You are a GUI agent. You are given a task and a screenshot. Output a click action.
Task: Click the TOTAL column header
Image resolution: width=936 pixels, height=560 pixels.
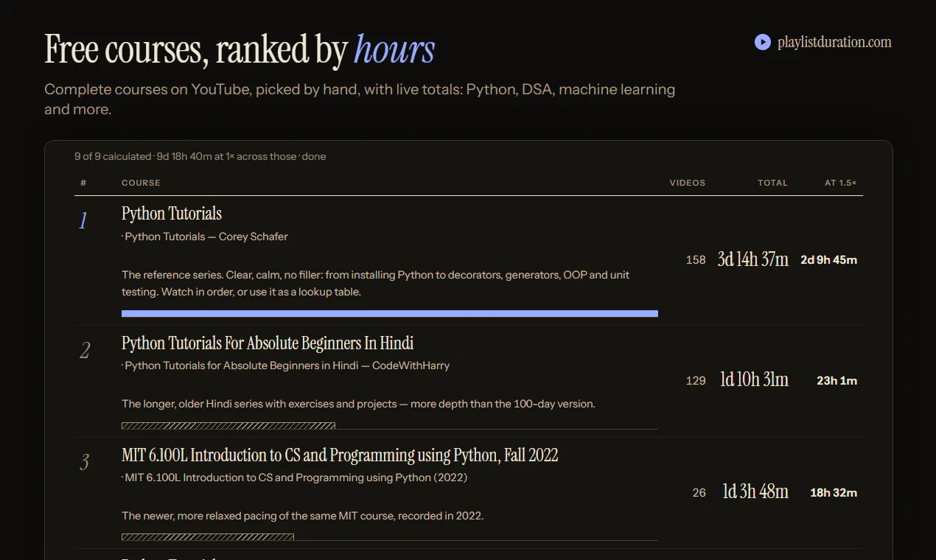772,183
